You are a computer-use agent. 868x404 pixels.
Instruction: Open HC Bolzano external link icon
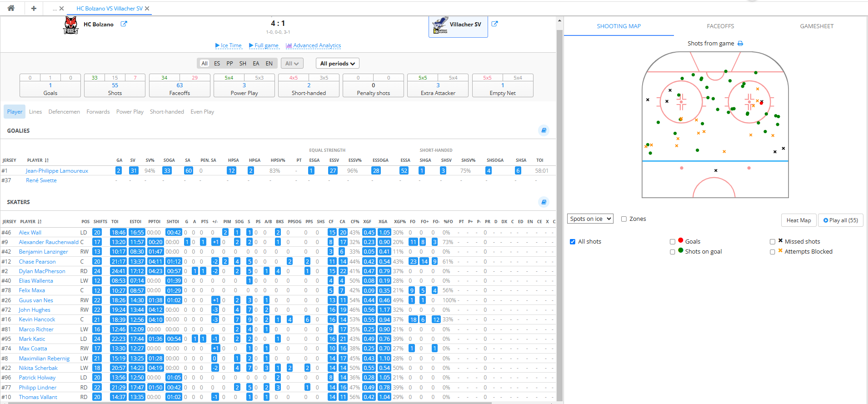pyautogui.click(x=124, y=24)
